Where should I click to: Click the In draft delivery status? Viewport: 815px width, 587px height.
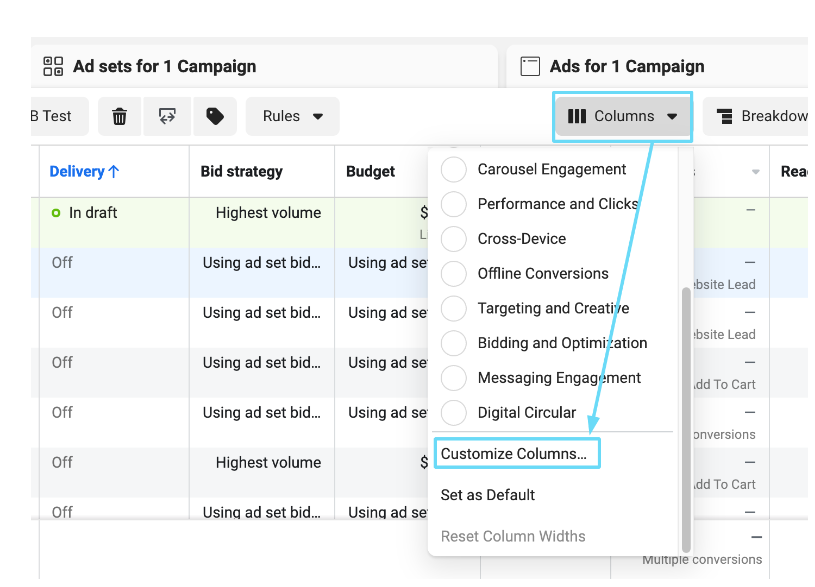(85, 213)
